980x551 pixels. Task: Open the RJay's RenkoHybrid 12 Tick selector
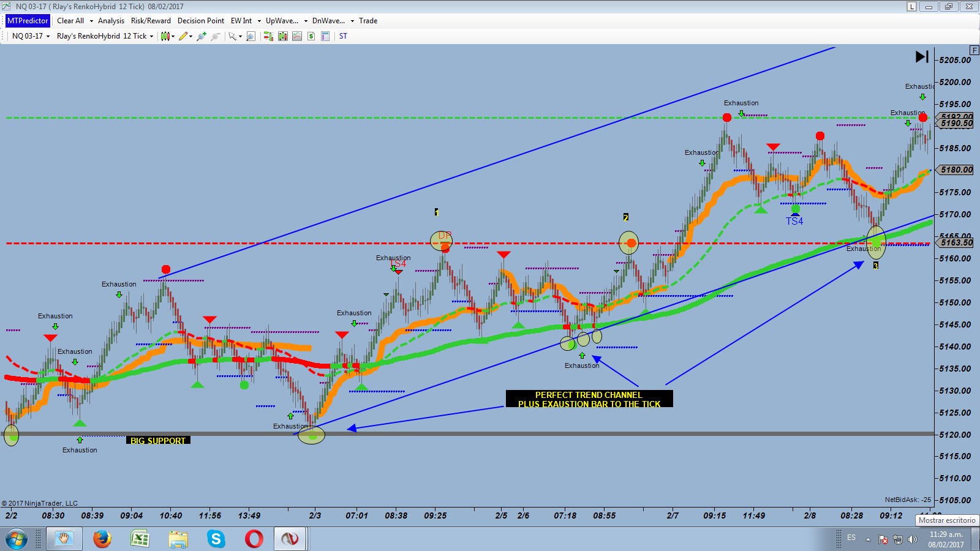(x=105, y=36)
